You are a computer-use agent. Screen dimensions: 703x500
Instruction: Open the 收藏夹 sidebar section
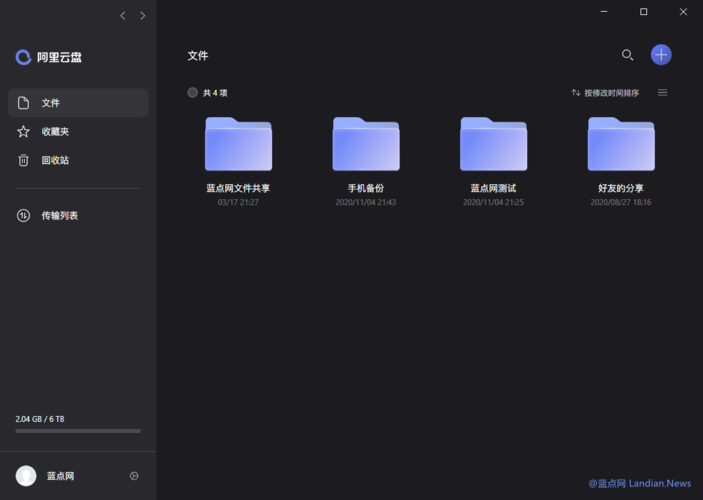click(x=78, y=131)
